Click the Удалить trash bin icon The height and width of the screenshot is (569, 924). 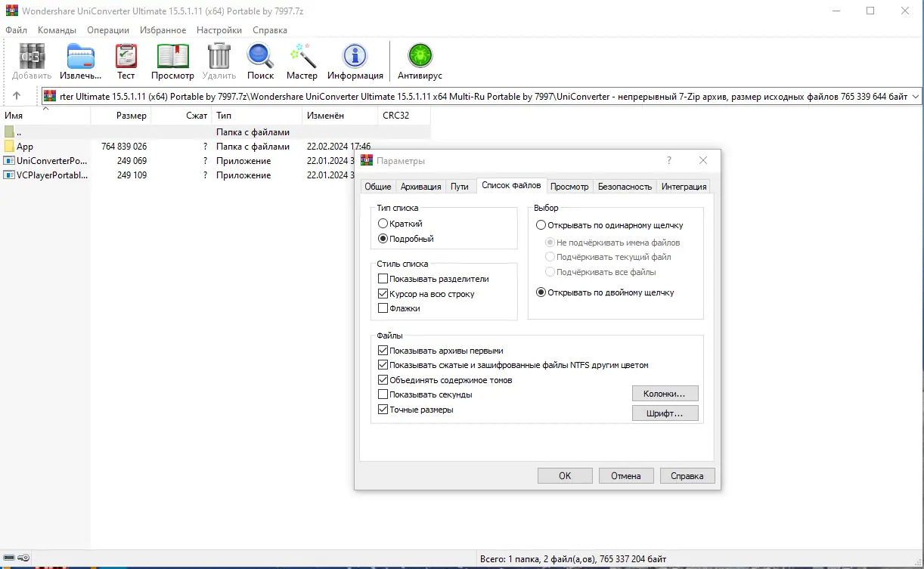[219, 56]
